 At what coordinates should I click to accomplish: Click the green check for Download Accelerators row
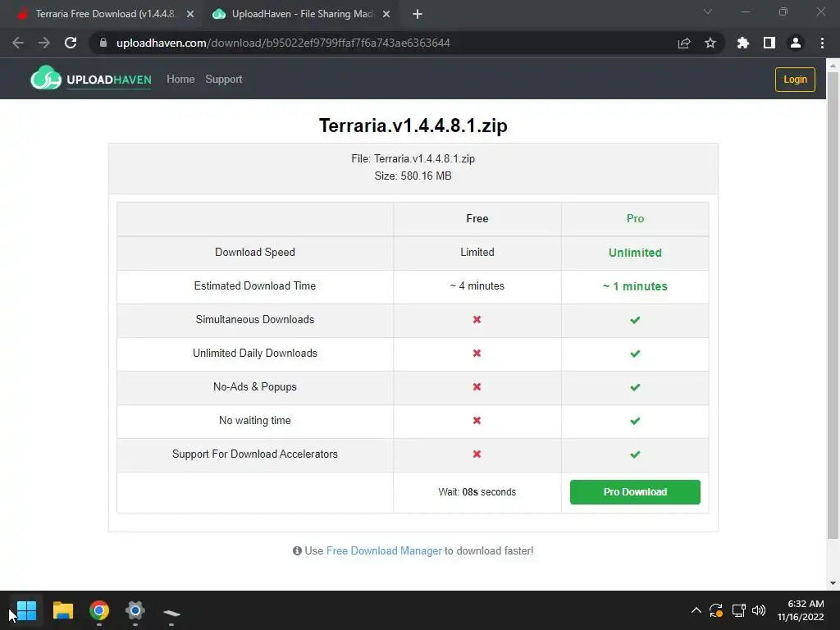pyautogui.click(x=635, y=454)
